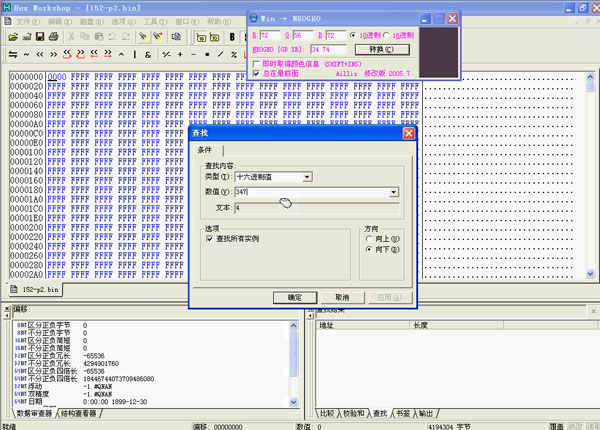Switch to the 152-p2.bin document tab
The width and height of the screenshot is (600, 430).
pyautogui.click(x=35, y=290)
